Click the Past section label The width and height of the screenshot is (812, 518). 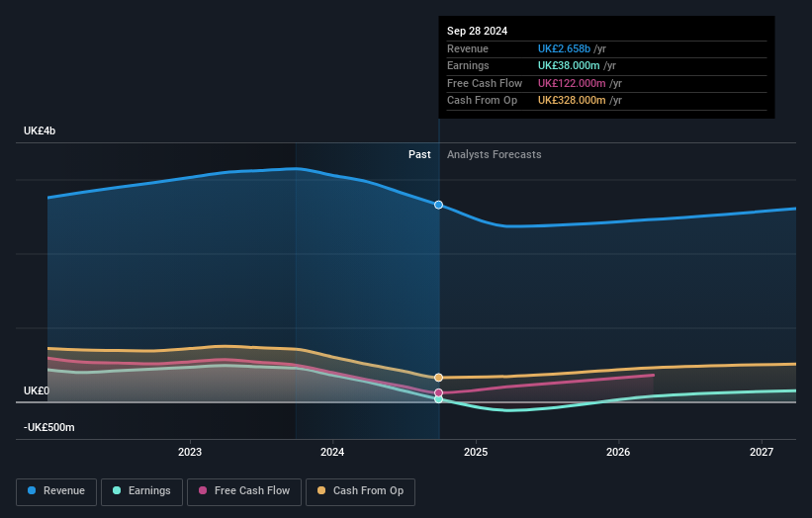pyautogui.click(x=419, y=155)
